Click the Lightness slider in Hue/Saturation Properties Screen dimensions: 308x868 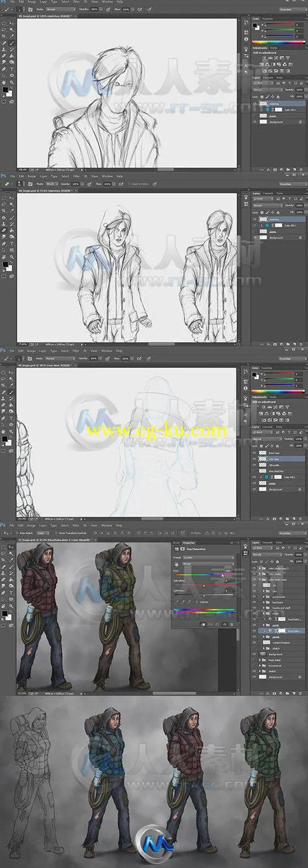point(204,595)
